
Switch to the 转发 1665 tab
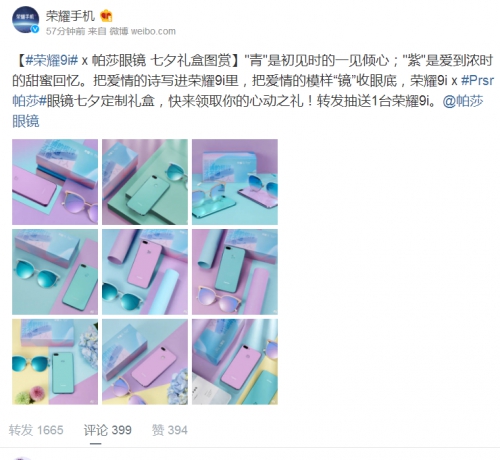click(36, 430)
